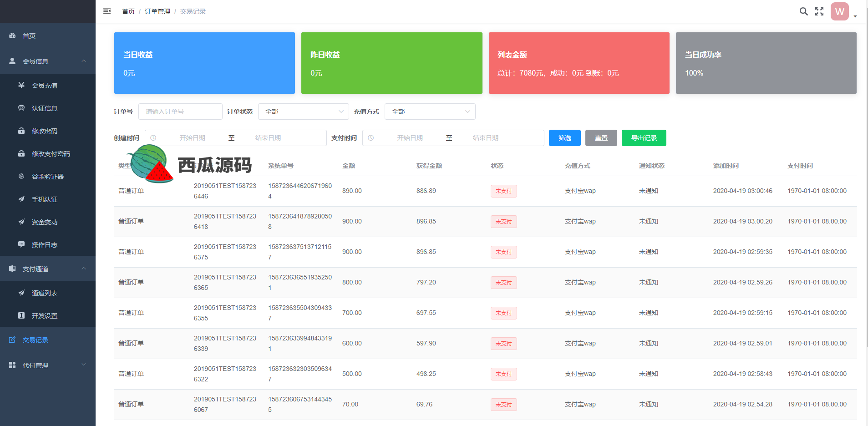This screenshot has width=868, height=426.
Task: Click the clock icon in 创建时间 picker
Action: tap(153, 138)
